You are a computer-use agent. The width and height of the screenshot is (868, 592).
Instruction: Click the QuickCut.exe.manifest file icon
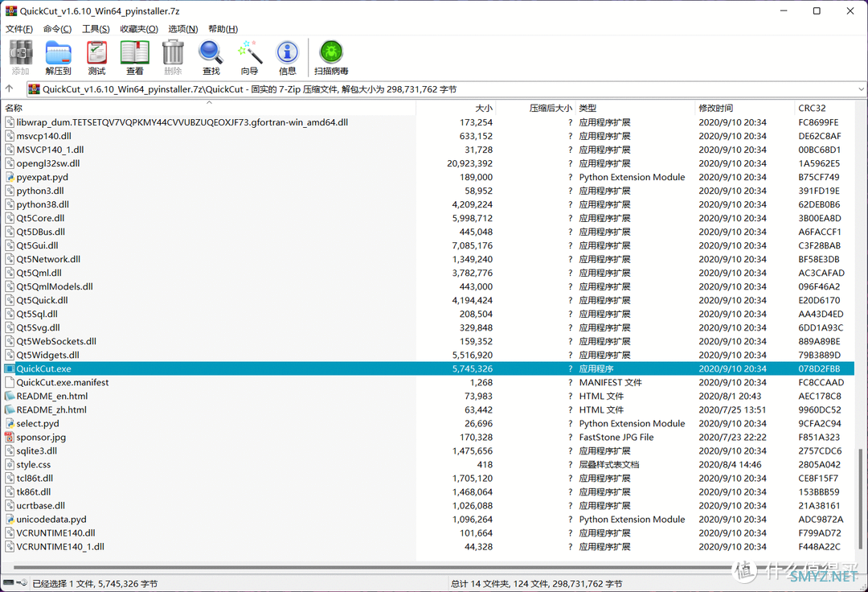pyautogui.click(x=10, y=383)
